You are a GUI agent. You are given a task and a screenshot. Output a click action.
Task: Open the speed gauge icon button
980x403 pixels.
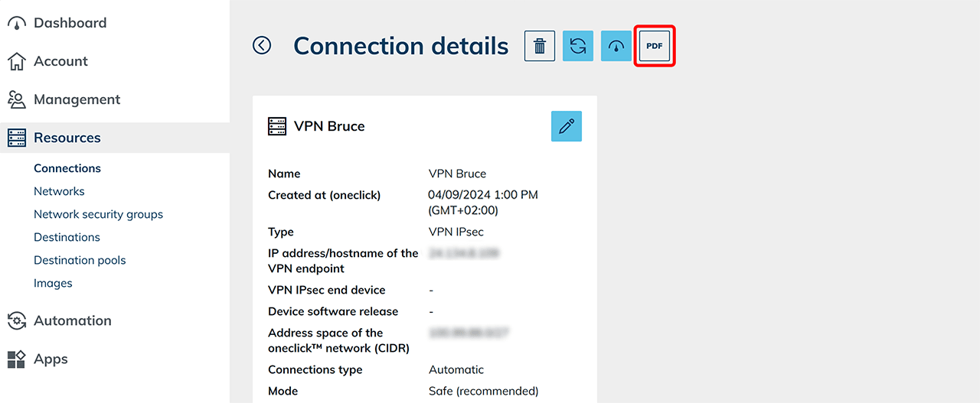[x=616, y=46]
